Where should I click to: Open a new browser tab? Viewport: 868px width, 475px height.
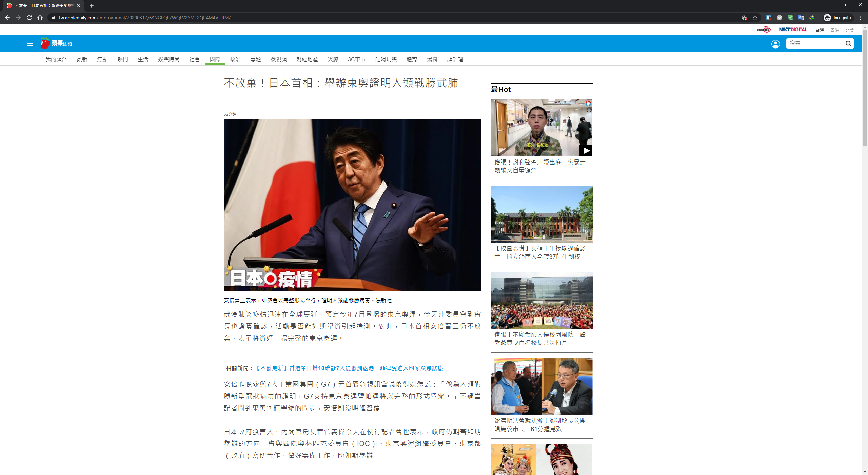coord(92,6)
